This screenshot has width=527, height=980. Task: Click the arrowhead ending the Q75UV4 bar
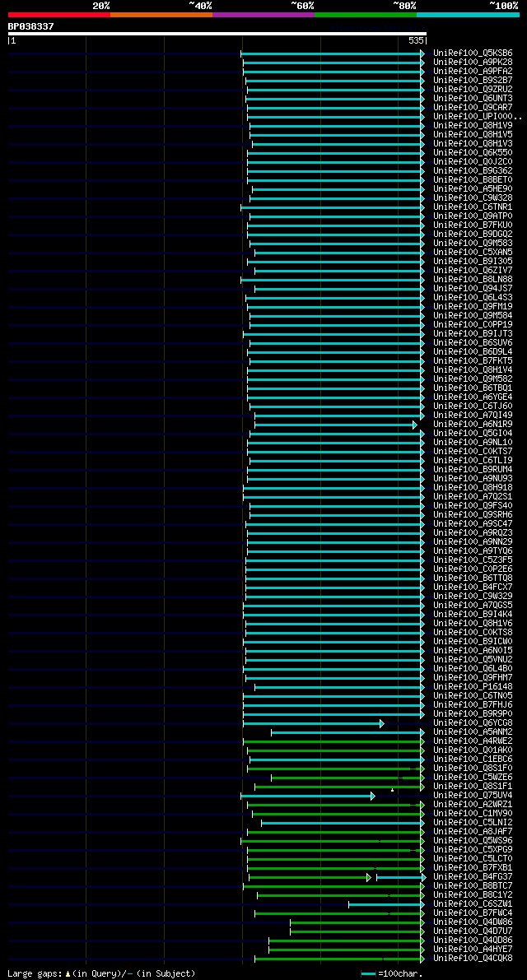point(372,797)
